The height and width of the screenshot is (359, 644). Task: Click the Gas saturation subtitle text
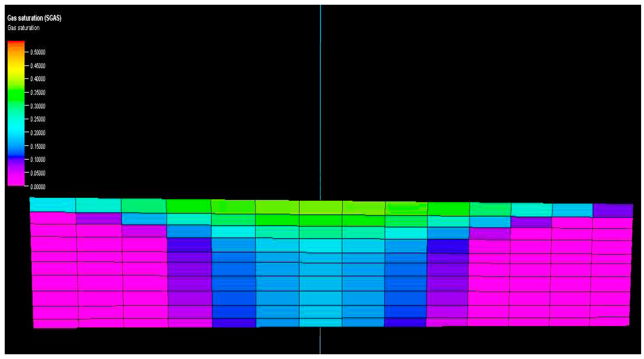pos(23,28)
